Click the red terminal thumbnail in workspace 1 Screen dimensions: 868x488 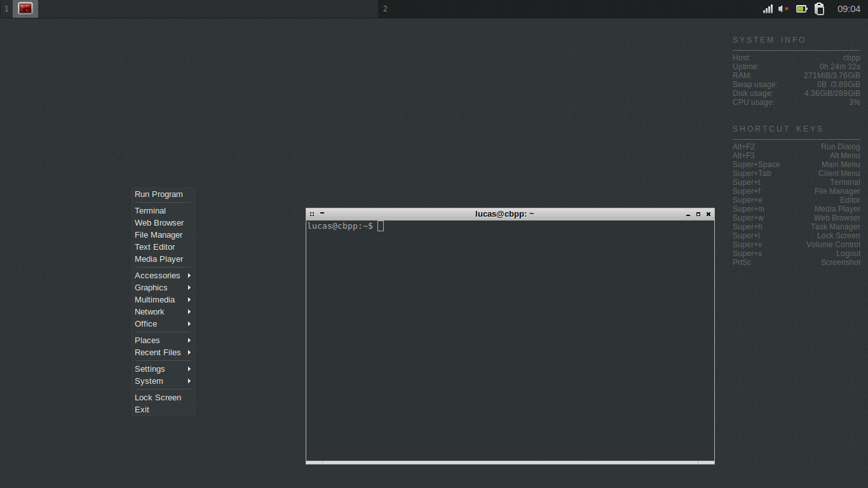(25, 9)
